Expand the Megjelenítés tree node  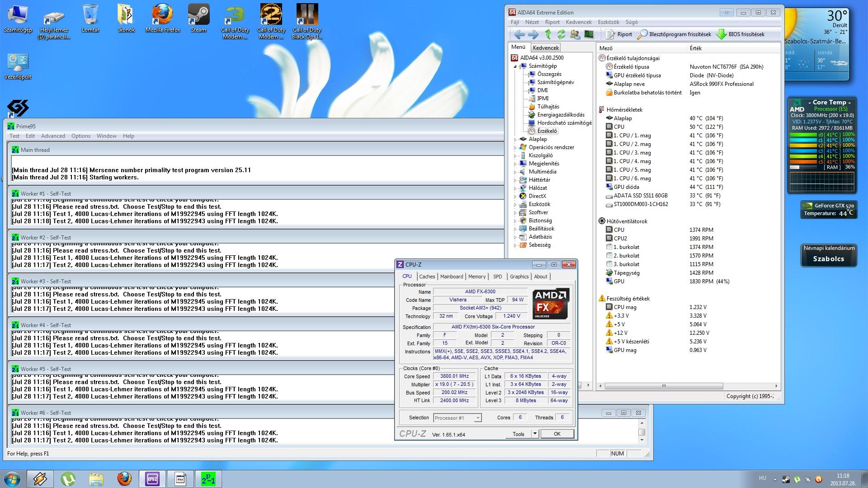click(515, 164)
